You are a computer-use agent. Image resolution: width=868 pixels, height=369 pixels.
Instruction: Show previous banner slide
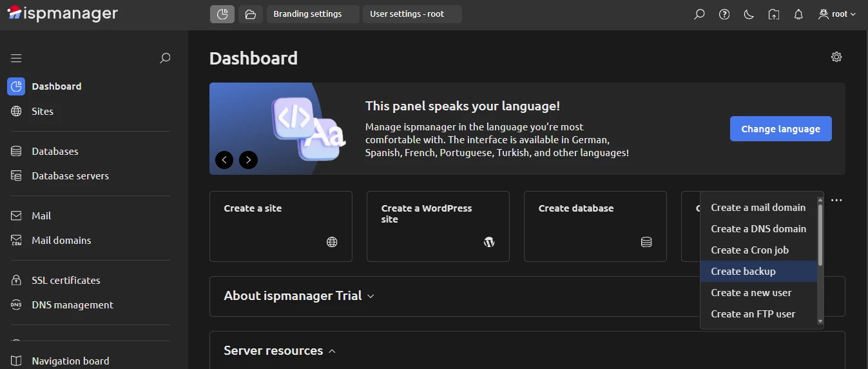224,159
